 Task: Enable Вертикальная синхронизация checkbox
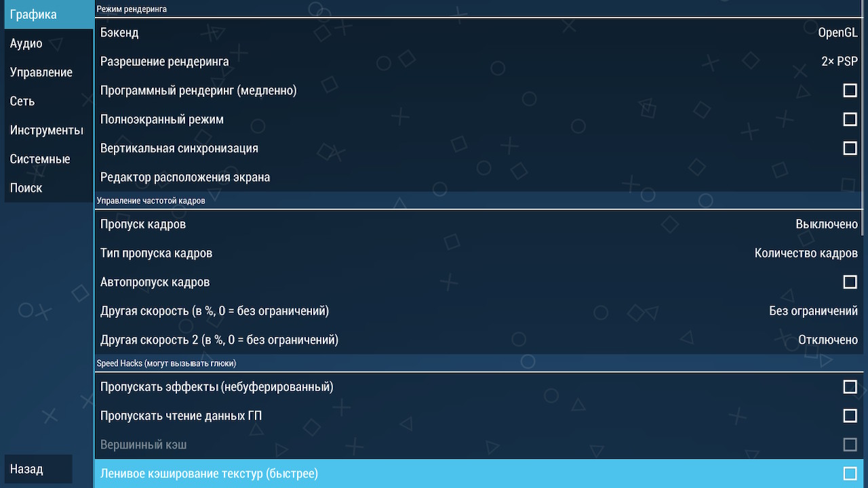click(850, 148)
